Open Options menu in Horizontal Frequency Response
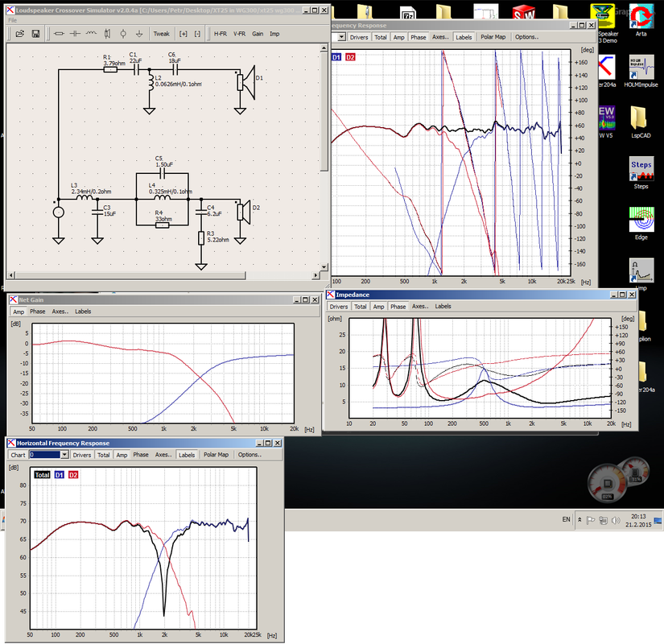This screenshot has width=664, height=644. click(250, 455)
